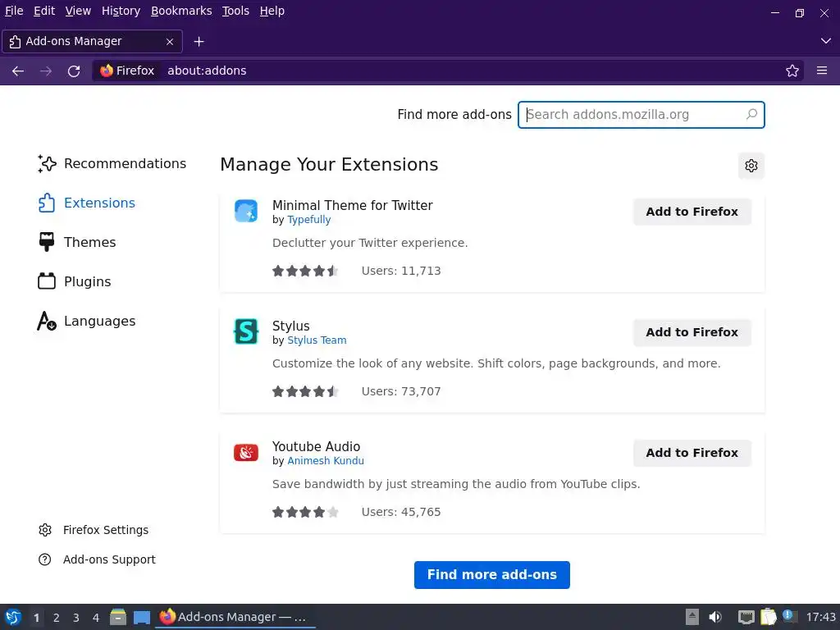
Task: Add Youtube Audio to Firefox
Action: pos(692,453)
